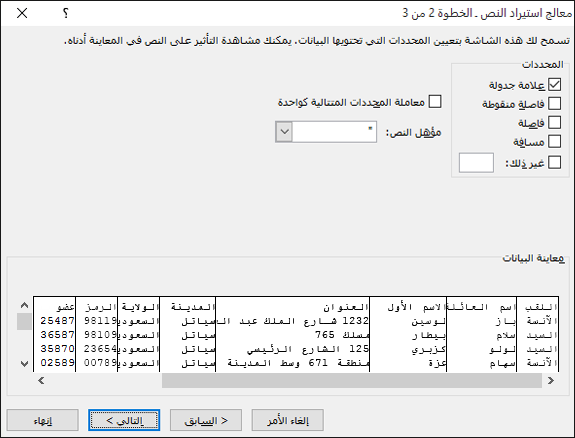Enable the غير ذلك custom delimiter checkbox
The image size is (575, 438).
pyautogui.click(x=554, y=163)
